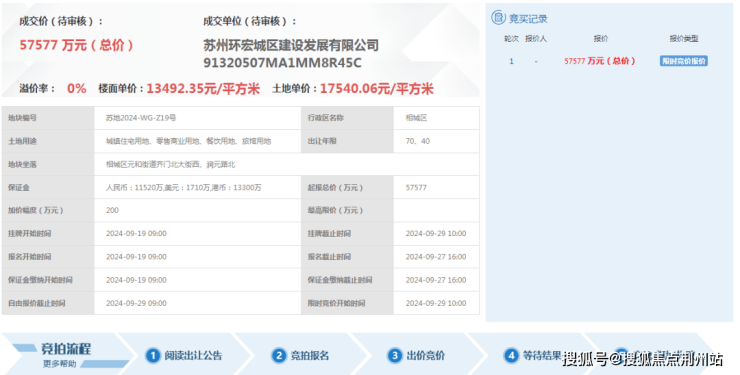Click the step 3 circle icon
Image resolution: width=740 pixels, height=375 pixels.
coord(395,355)
